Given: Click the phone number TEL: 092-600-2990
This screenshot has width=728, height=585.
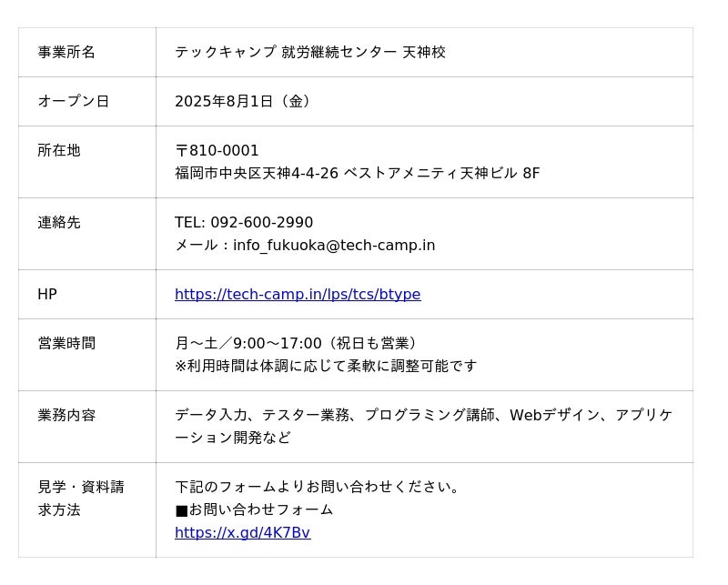Looking at the screenshot, I should (x=244, y=222).
